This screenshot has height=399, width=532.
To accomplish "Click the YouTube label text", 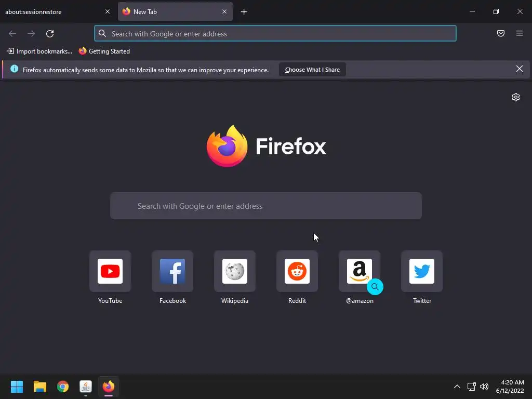I will point(110,301).
